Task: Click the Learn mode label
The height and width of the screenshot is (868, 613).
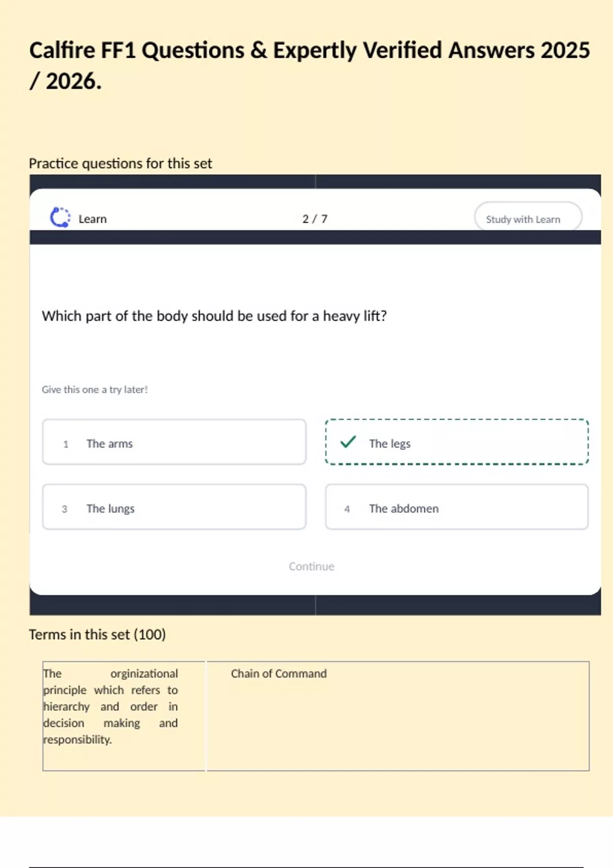Action: [92, 219]
